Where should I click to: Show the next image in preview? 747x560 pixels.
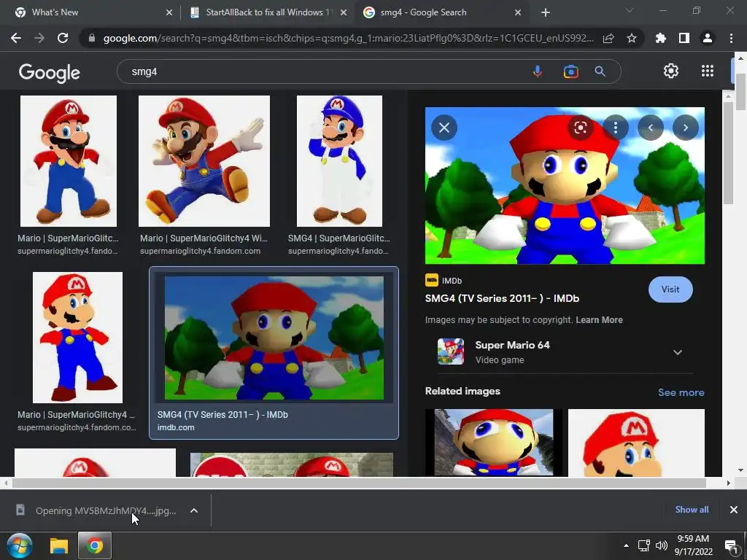(686, 128)
